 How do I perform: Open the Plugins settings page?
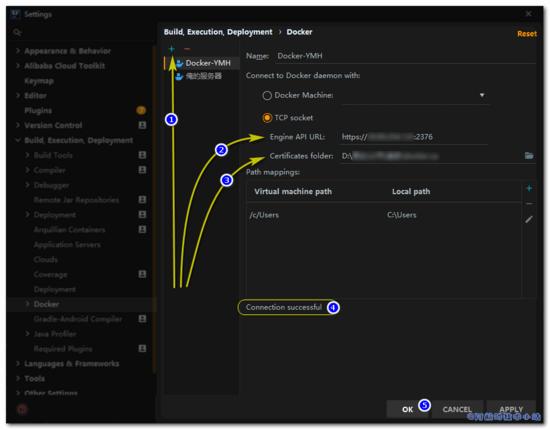point(38,110)
